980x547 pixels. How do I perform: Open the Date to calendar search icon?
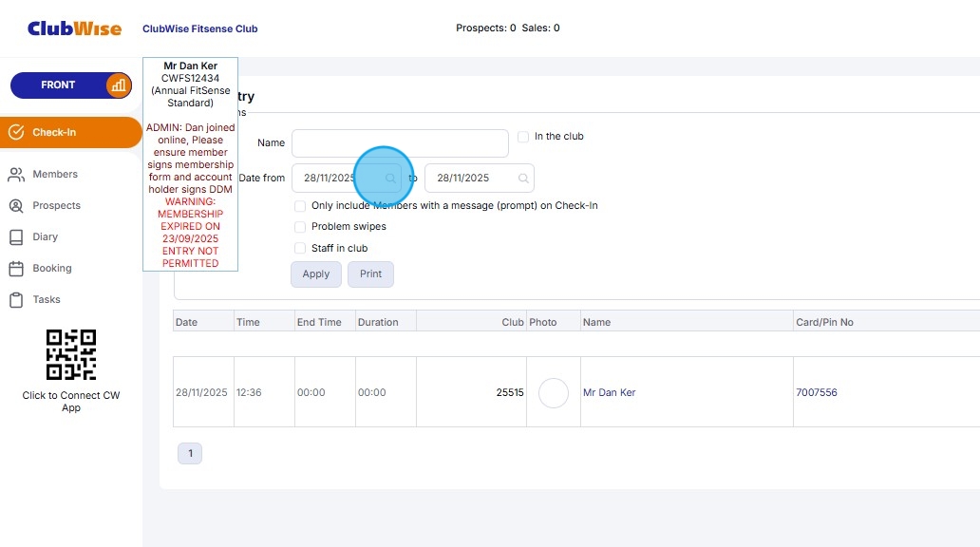click(523, 179)
